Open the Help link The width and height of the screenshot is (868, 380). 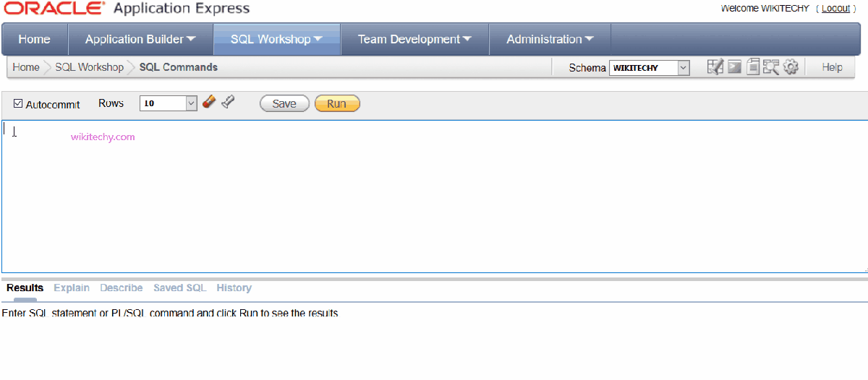(833, 67)
